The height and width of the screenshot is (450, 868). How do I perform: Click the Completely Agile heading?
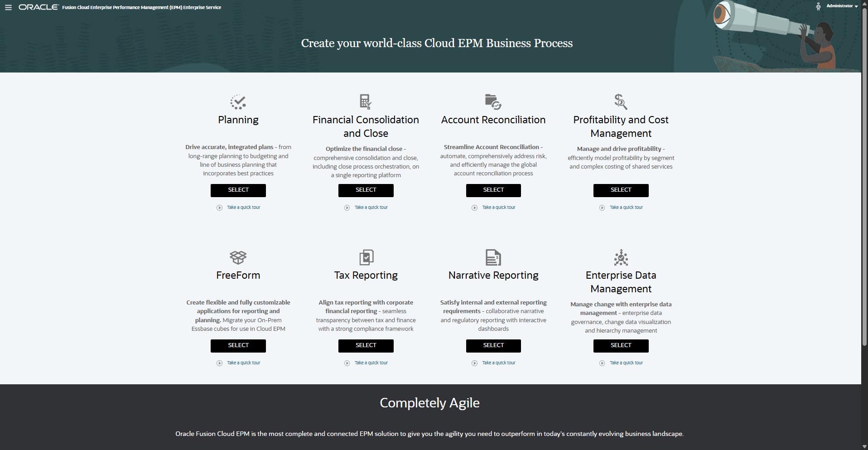[429, 403]
